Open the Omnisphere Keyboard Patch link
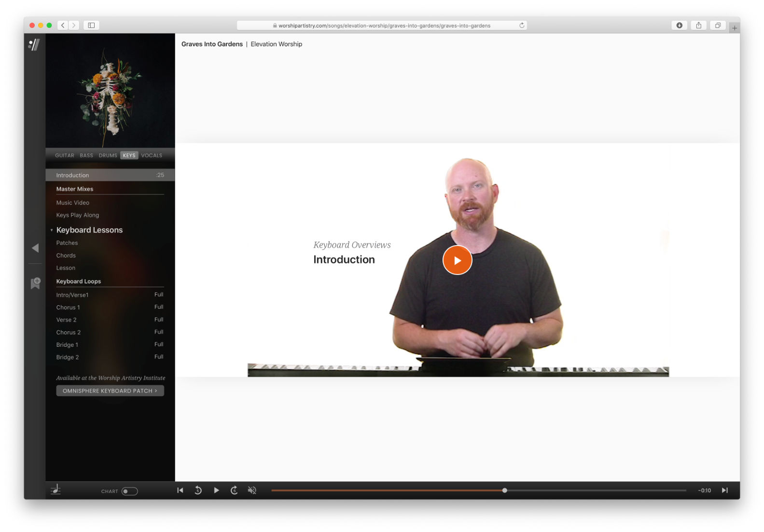Image resolution: width=764 pixels, height=532 pixels. click(110, 391)
